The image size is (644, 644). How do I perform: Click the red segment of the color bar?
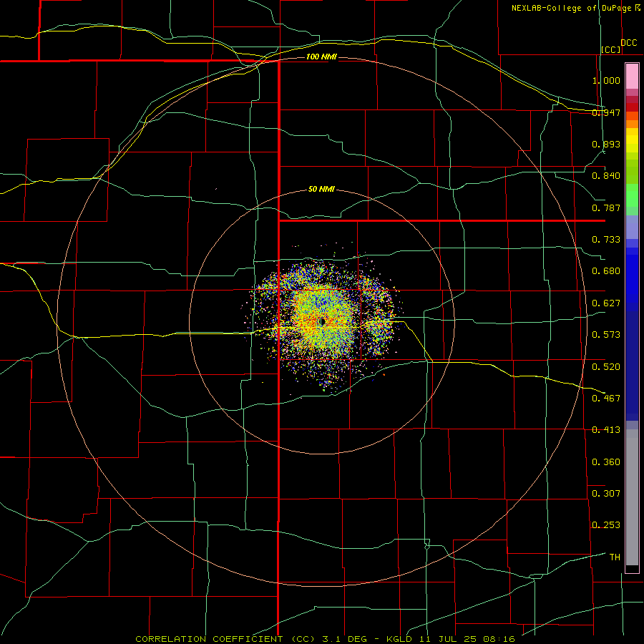click(x=632, y=107)
